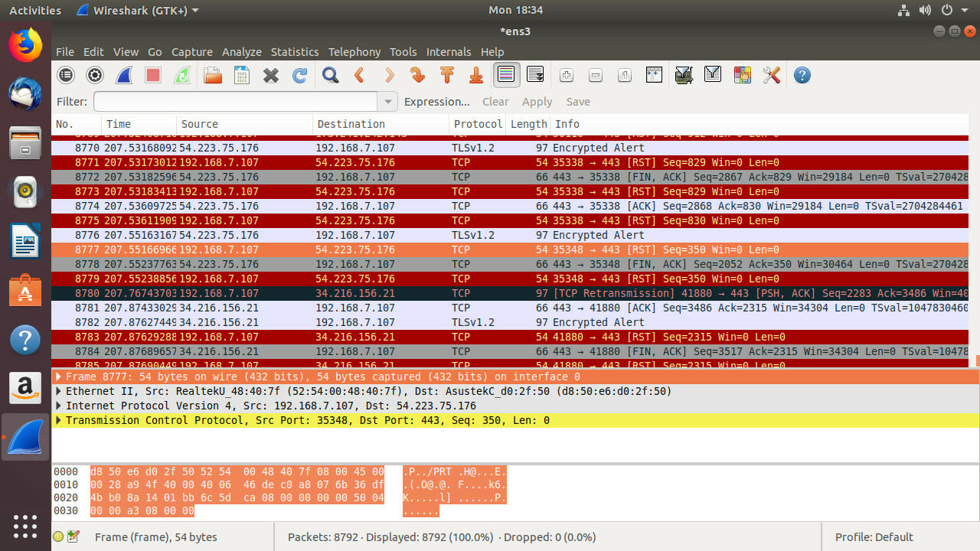
Task: Click the Apply filter button
Action: (x=537, y=102)
